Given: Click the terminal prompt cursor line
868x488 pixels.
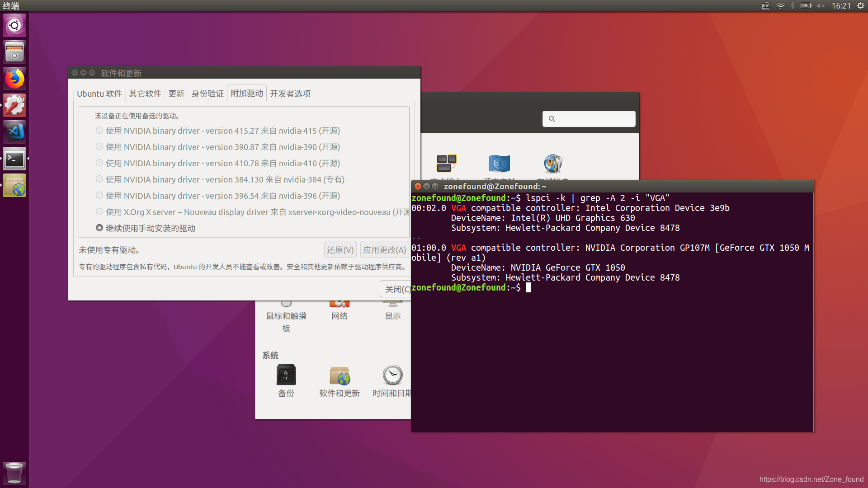Looking at the screenshot, I should [x=471, y=287].
